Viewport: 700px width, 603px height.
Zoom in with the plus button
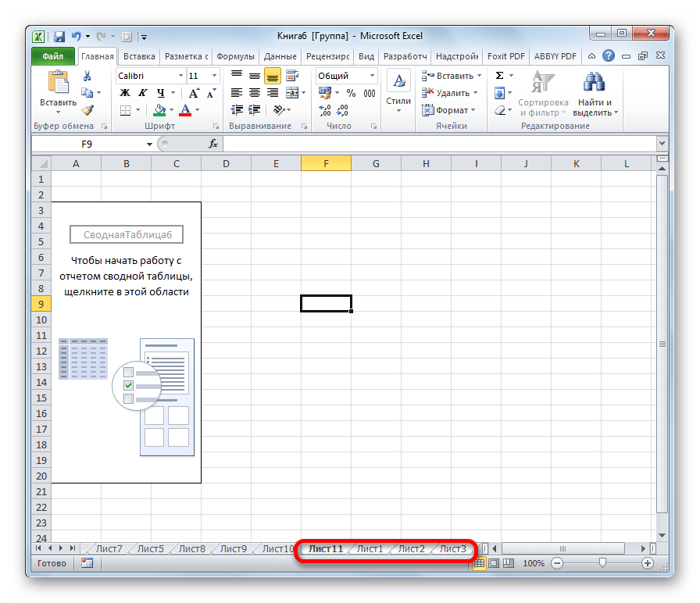pos(648,563)
